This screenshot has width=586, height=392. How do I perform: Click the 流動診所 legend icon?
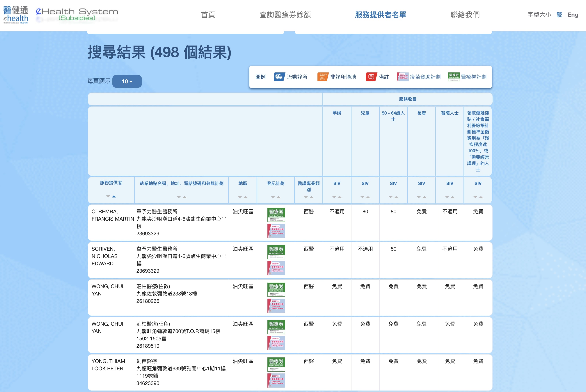coord(279,77)
